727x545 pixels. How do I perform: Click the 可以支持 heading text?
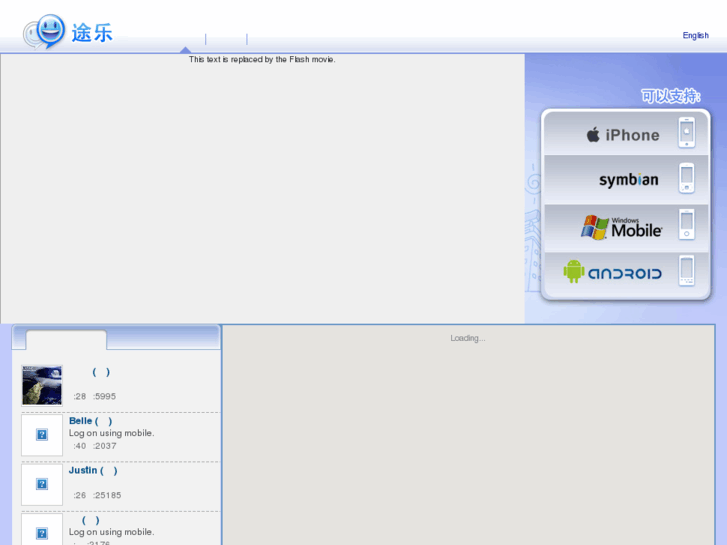(x=670, y=96)
